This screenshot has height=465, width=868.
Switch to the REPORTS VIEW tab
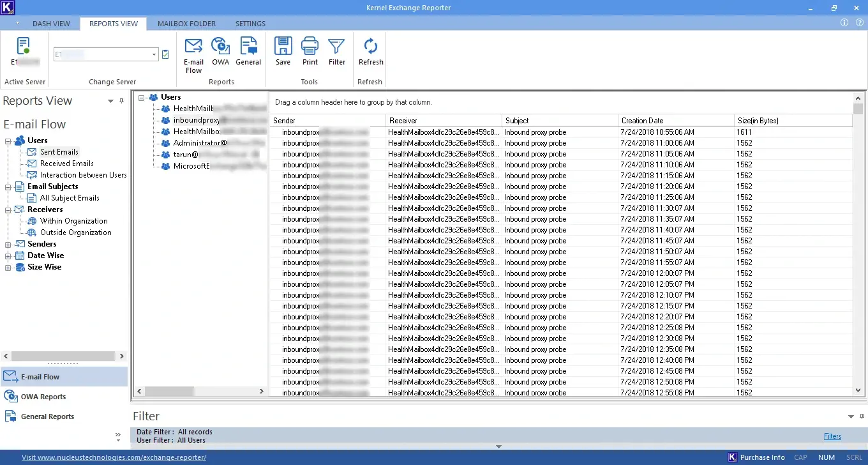(x=114, y=24)
